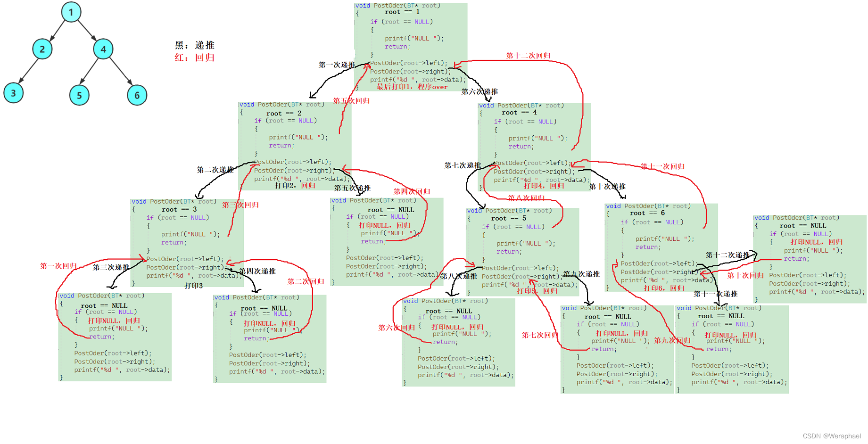
Task: Click the black legend text '黑: 递推'
Action: [195, 45]
